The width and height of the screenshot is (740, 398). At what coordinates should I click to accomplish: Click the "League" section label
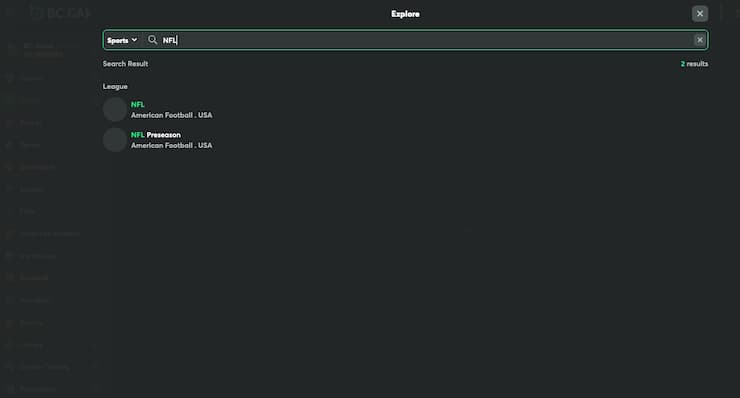115,86
